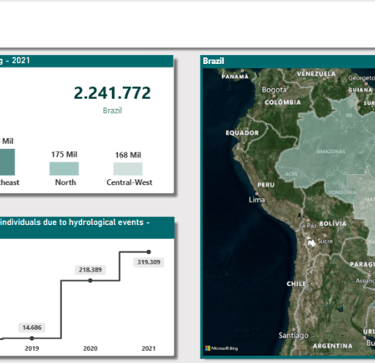Click the 2021 x-axis label
This screenshot has height=363, width=375.
pos(149,348)
